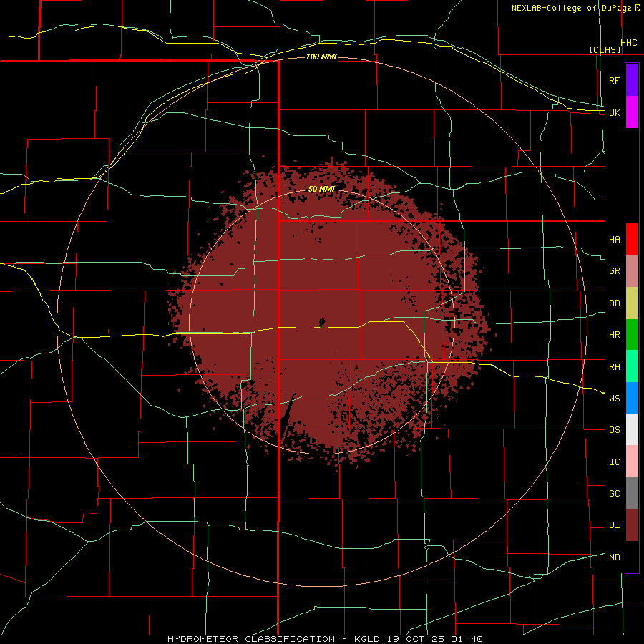Click the BI legend label

pos(614,525)
